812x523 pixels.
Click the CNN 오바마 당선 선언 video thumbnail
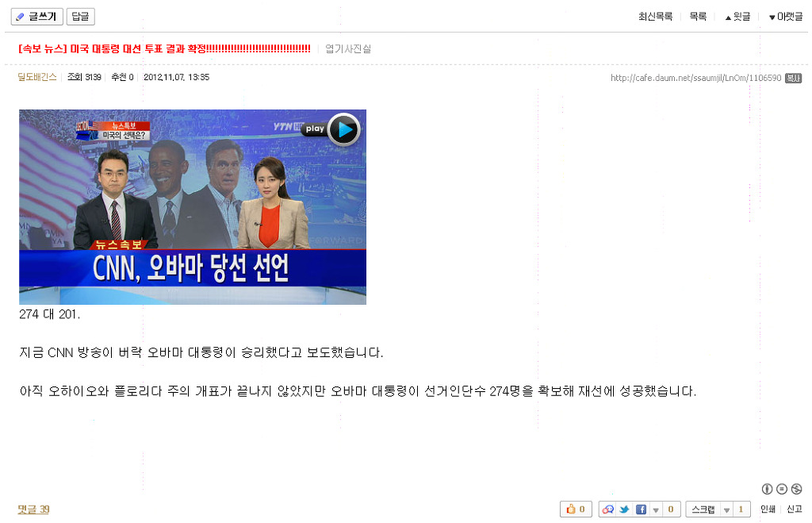[193, 207]
